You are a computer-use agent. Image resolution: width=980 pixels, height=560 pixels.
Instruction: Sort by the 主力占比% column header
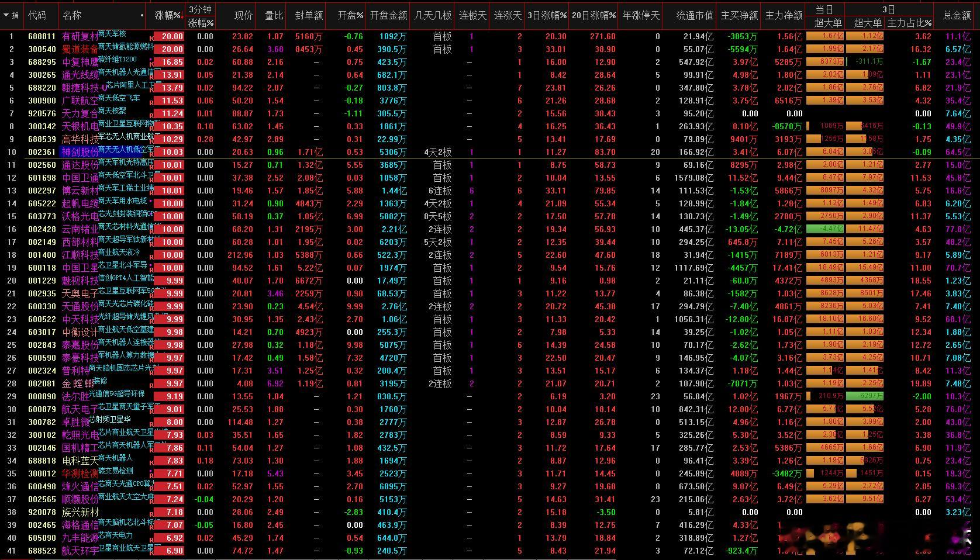909,23
